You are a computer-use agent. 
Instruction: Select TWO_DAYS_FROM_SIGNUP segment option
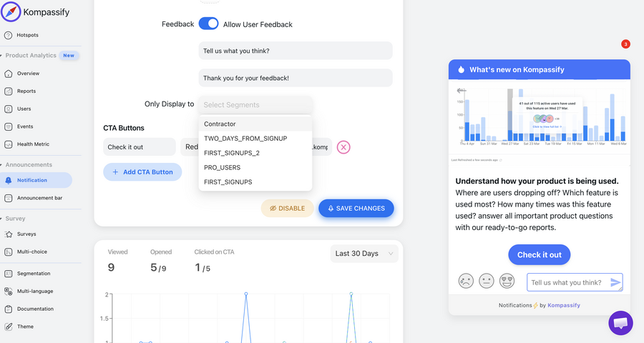click(245, 138)
